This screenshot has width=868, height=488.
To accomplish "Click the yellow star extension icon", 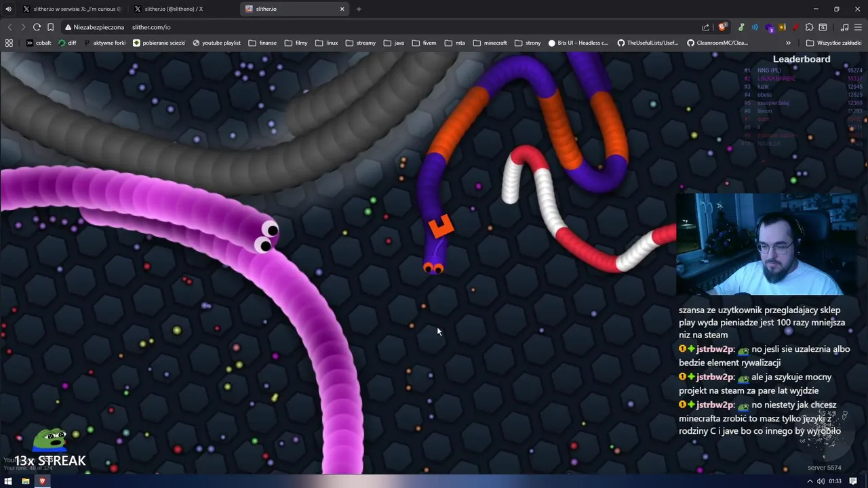I will [783, 27].
